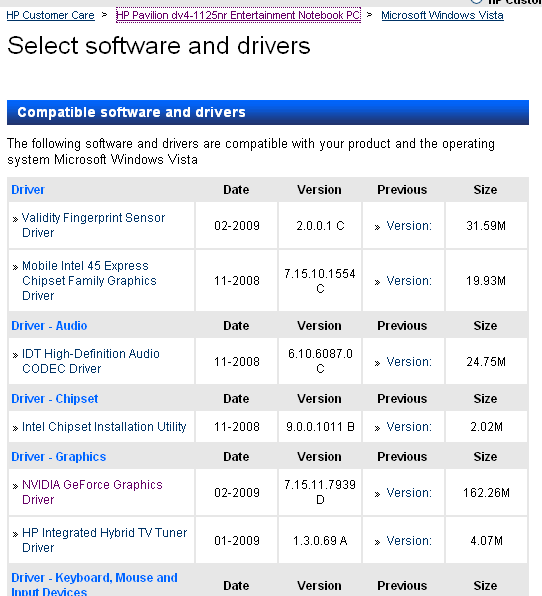Click the size value 4.07M
Image resolution: width=542 pixels, height=596 pixels.
(487, 541)
